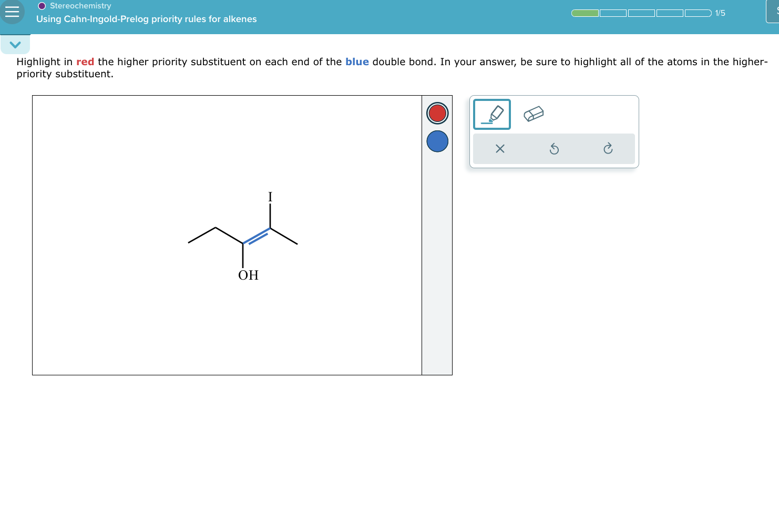Select the blue highlight color

tap(437, 141)
